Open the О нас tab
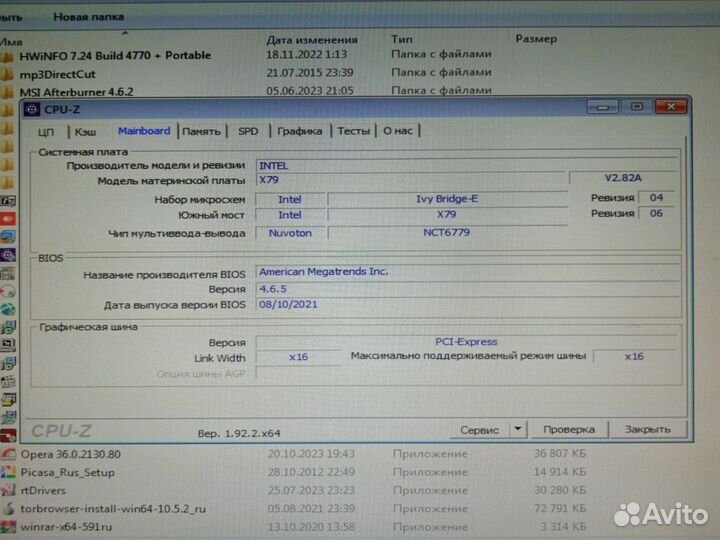 (398, 131)
